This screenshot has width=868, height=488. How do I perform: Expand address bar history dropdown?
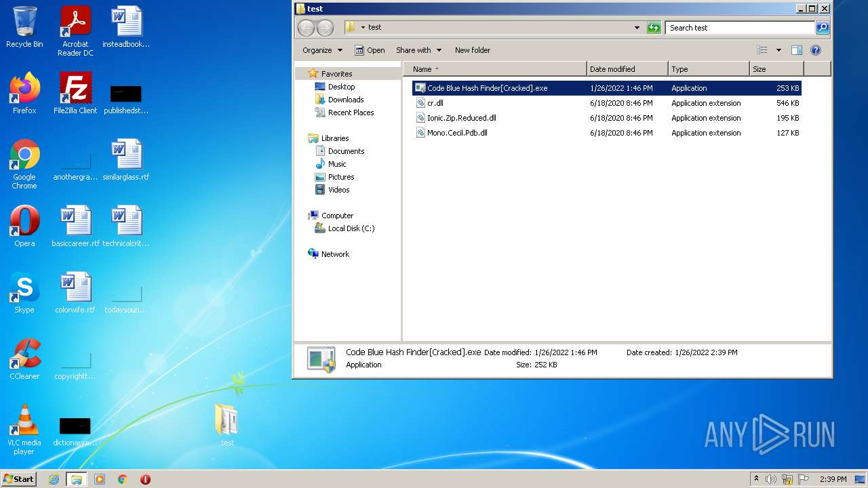tap(637, 28)
